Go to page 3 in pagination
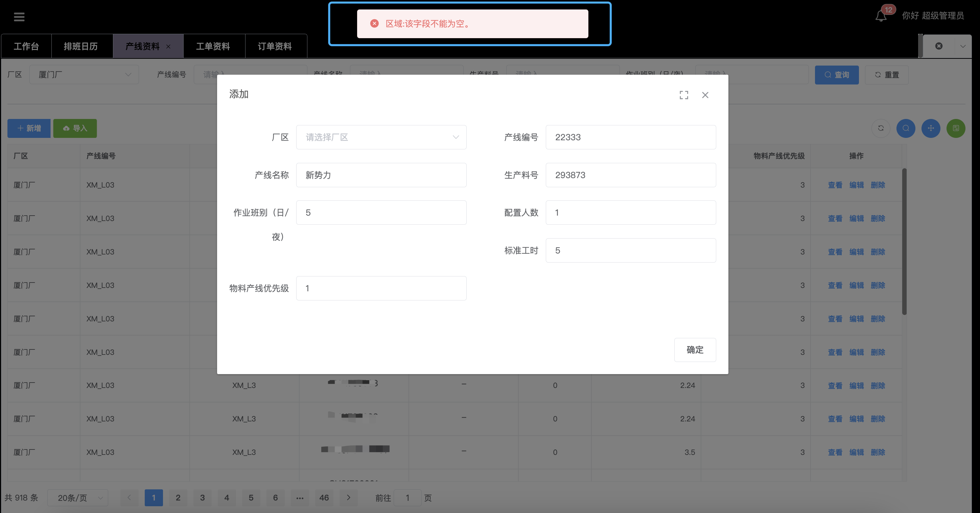Screen dimensions: 980x513 pyautogui.click(x=202, y=498)
